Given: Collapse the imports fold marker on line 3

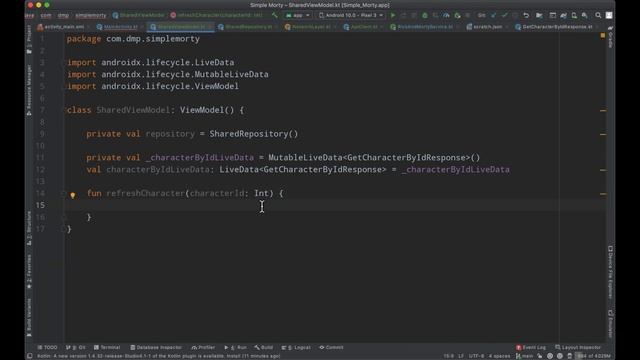Looking at the screenshot, I should (63, 63).
